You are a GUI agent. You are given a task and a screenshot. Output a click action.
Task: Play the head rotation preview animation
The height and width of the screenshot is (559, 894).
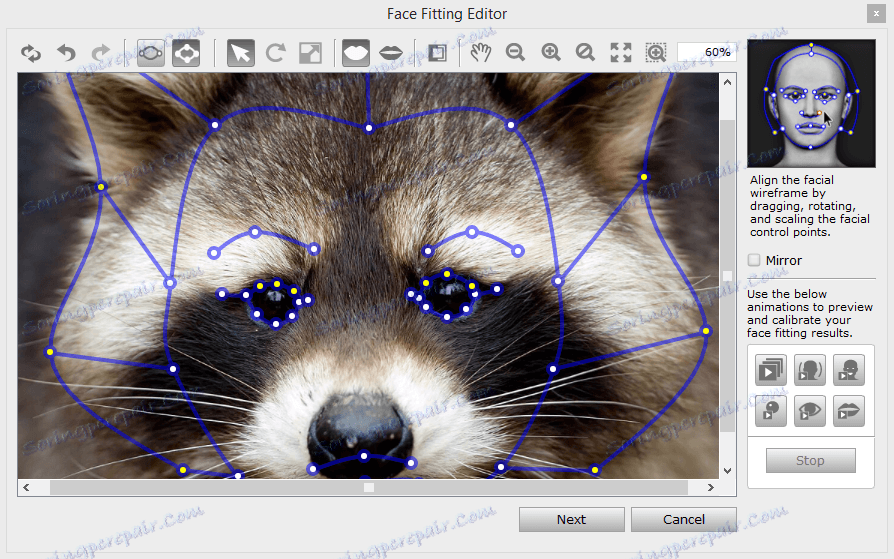(x=809, y=371)
